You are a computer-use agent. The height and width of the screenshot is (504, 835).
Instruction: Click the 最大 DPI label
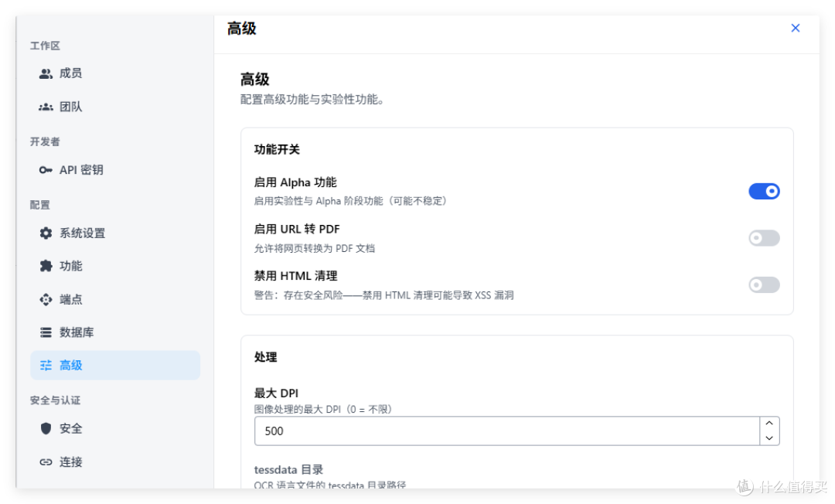(x=276, y=393)
